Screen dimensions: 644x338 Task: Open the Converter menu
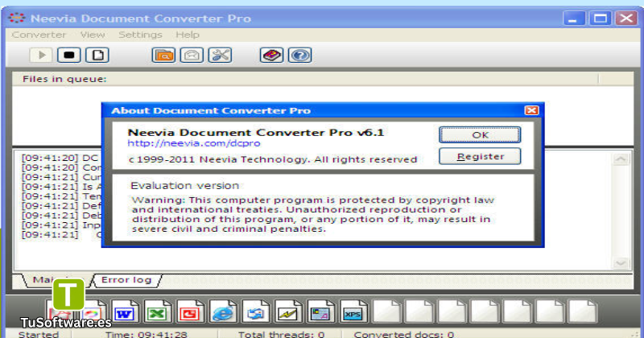[x=39, y=35]
